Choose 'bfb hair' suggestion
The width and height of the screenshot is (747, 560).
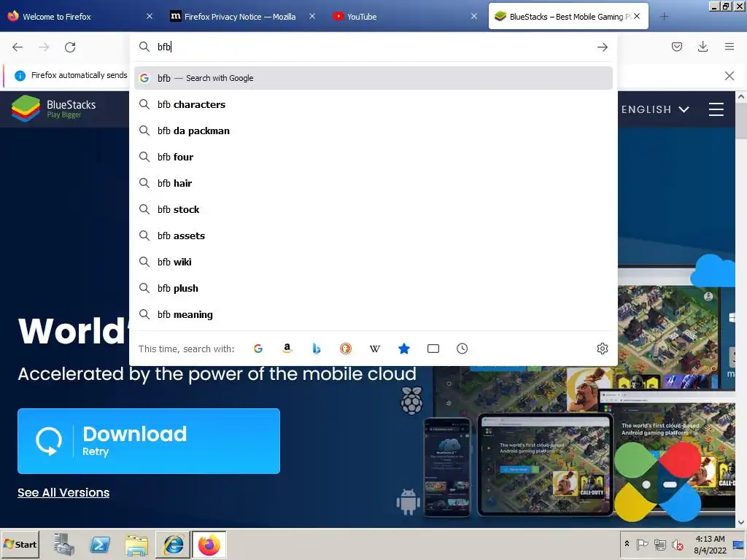(x=373, y=183)
